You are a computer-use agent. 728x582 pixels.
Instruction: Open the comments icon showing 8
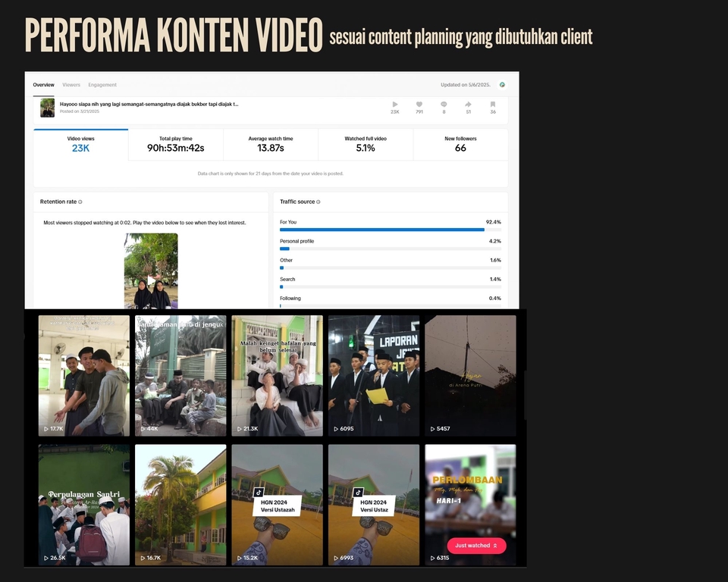click(x=443, y=104)
